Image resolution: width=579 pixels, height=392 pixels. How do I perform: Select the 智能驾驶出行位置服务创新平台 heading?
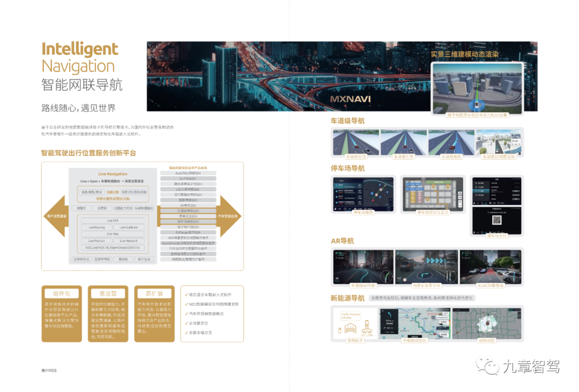click(88, 153)
